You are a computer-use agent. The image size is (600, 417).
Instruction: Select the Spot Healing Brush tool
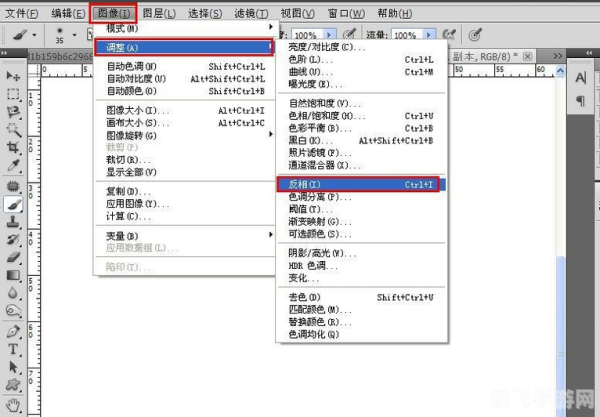point(13,186)
